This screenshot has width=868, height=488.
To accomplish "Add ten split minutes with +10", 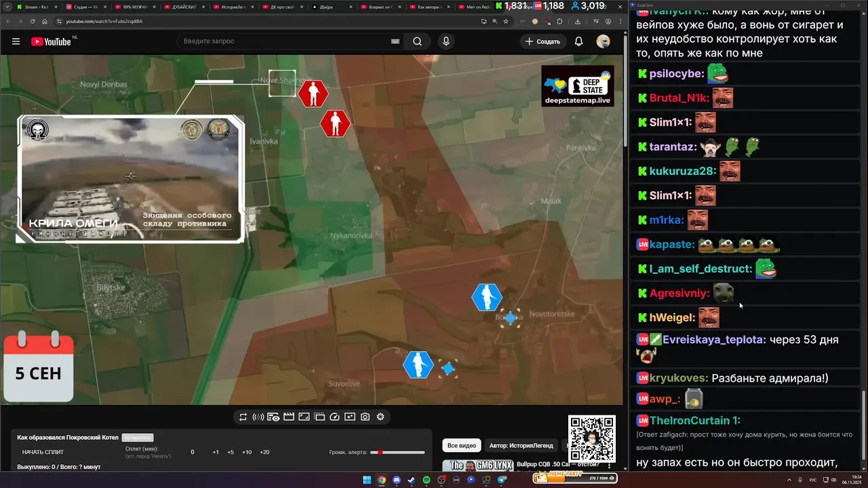I will (247, 452).
